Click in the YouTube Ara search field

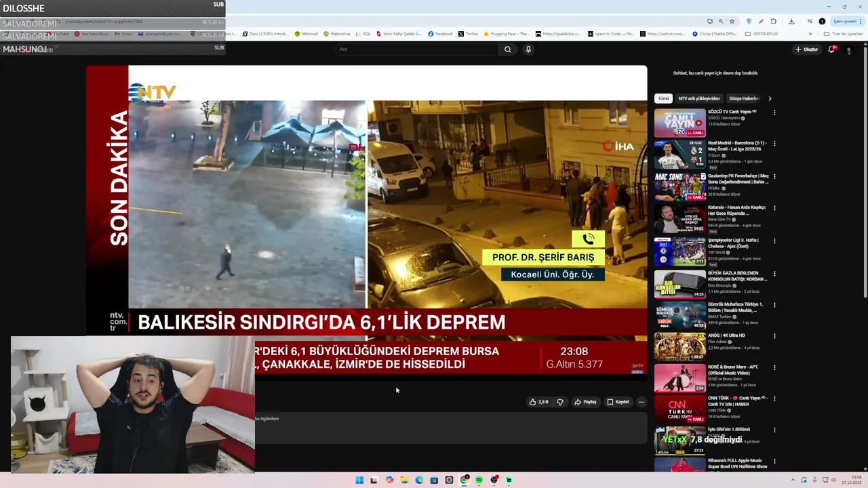417,49
